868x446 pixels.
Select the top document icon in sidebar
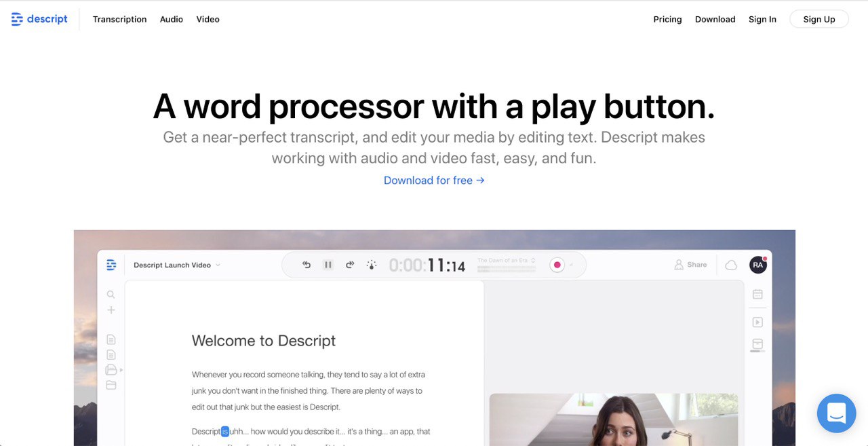[x=111, y=339]
